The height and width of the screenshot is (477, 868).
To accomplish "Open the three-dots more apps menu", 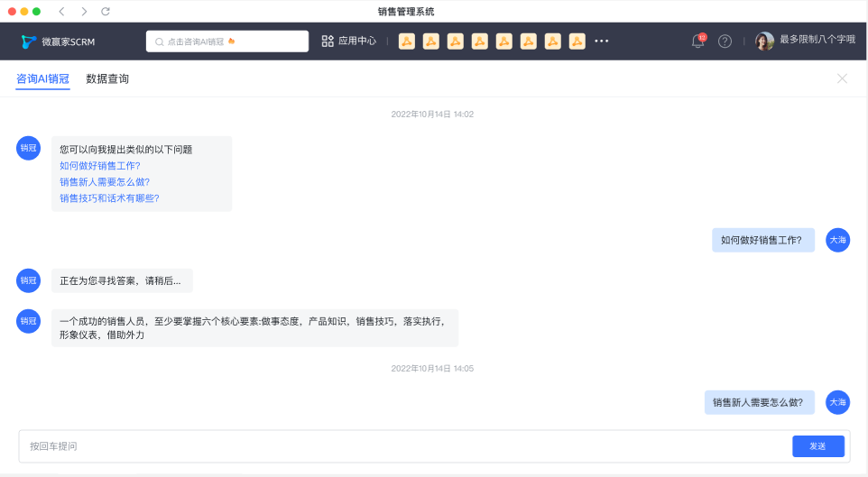I will pos(602,41).
